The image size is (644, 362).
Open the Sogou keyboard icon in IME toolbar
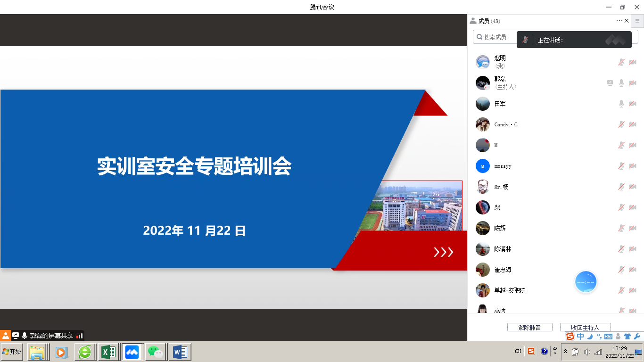608,337
